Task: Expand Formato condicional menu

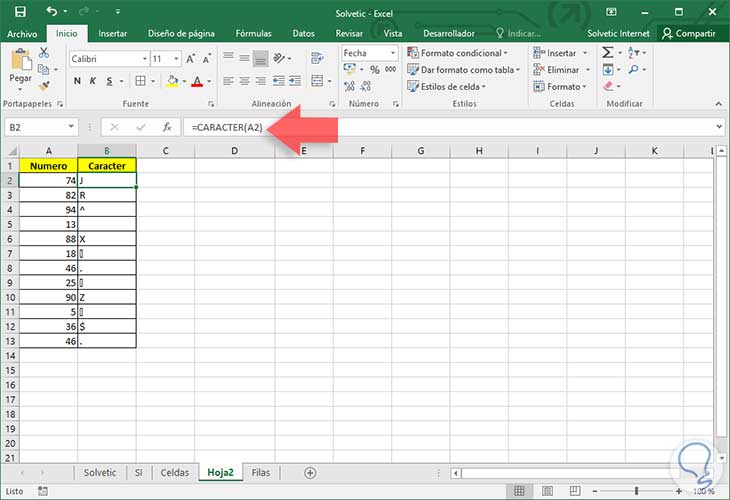Action: coord(457,53)
